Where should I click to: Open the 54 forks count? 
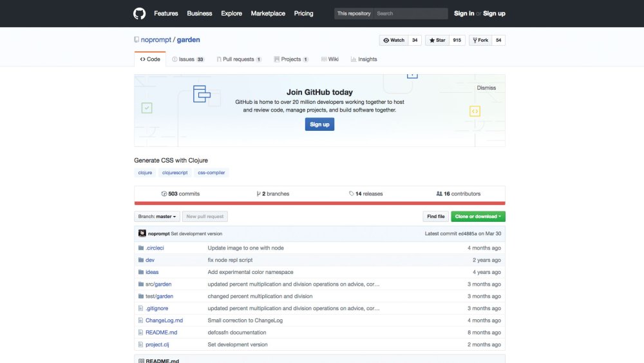(x=498, y=40)
